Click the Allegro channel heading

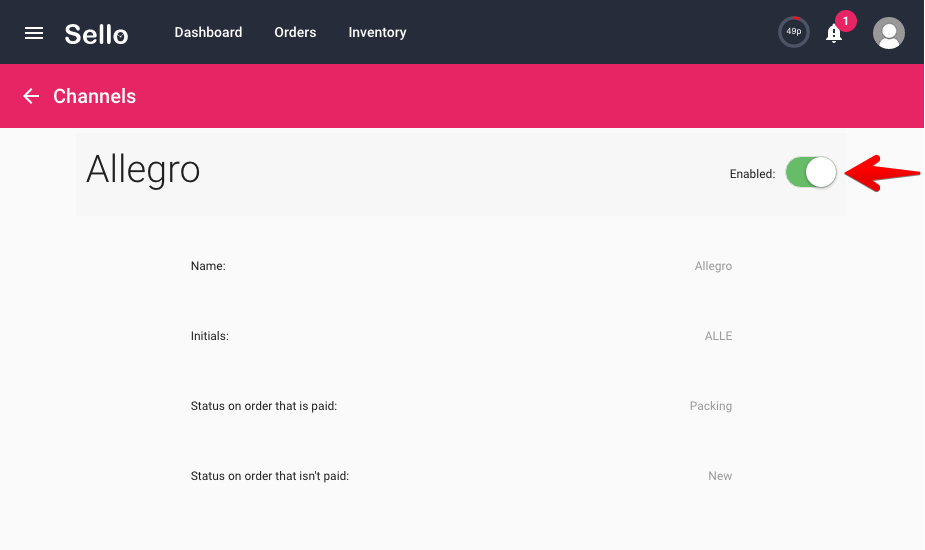point(143,171)
